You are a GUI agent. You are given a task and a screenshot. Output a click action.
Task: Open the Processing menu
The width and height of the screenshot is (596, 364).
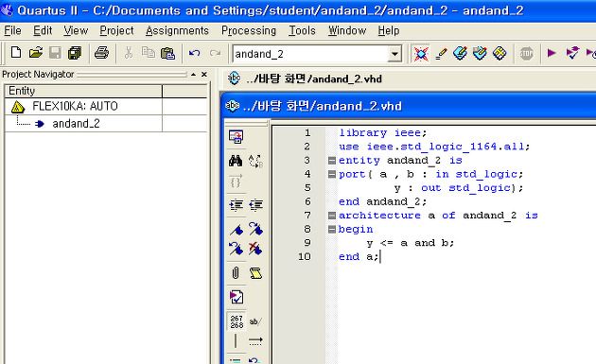point(249,30)
